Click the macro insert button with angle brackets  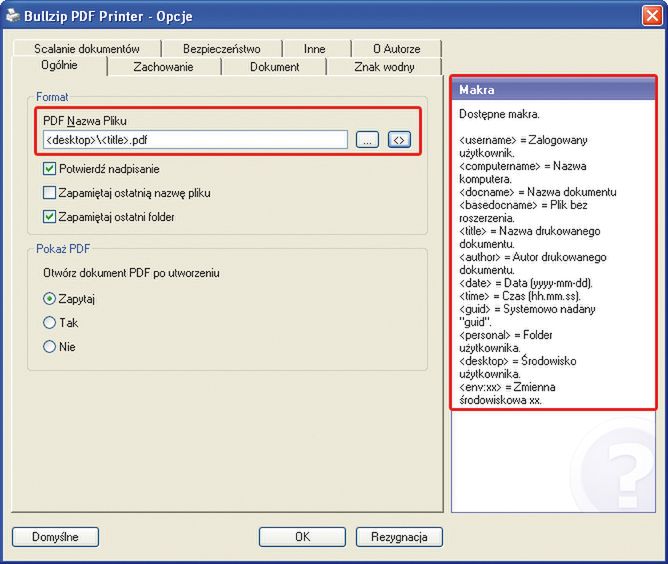(399, 140)
